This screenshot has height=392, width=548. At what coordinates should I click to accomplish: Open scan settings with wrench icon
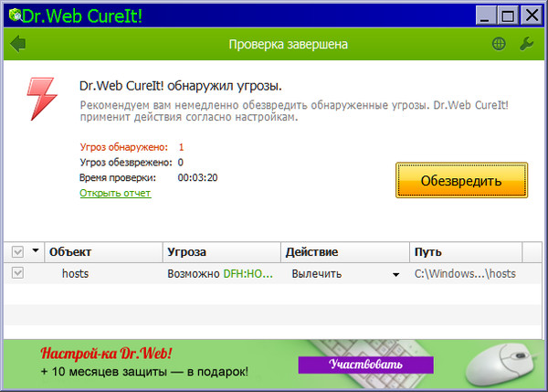click(x=526, y=44)
